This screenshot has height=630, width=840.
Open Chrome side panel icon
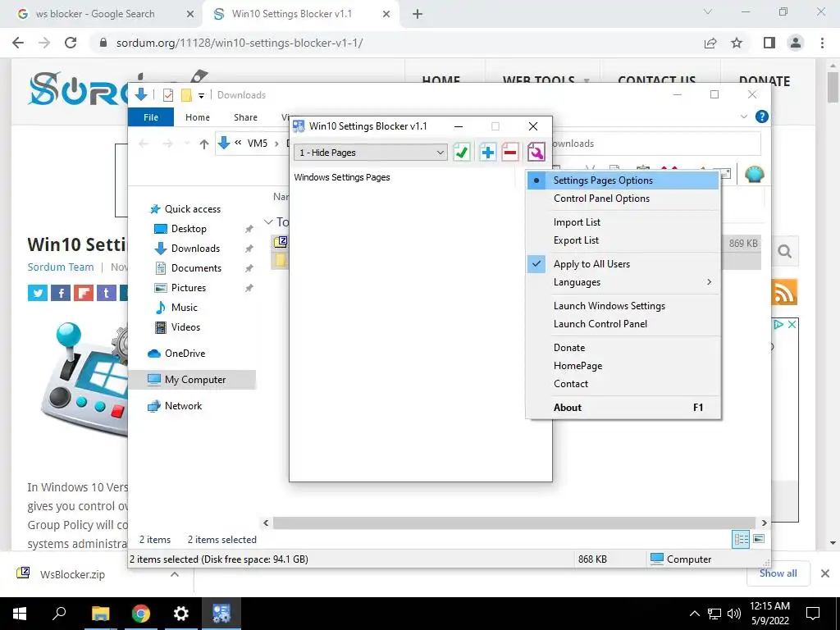click(x=769, y=43)
